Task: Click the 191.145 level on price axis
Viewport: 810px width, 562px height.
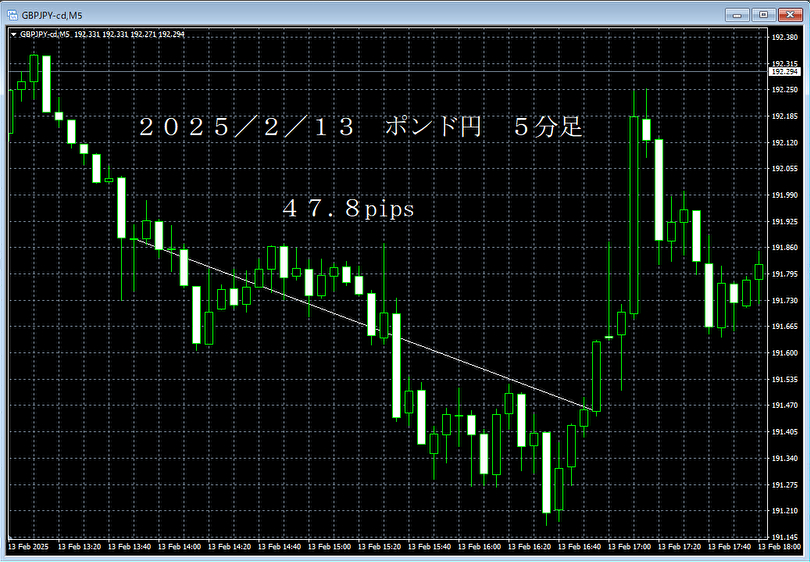Action: click(x=783, y=537)
